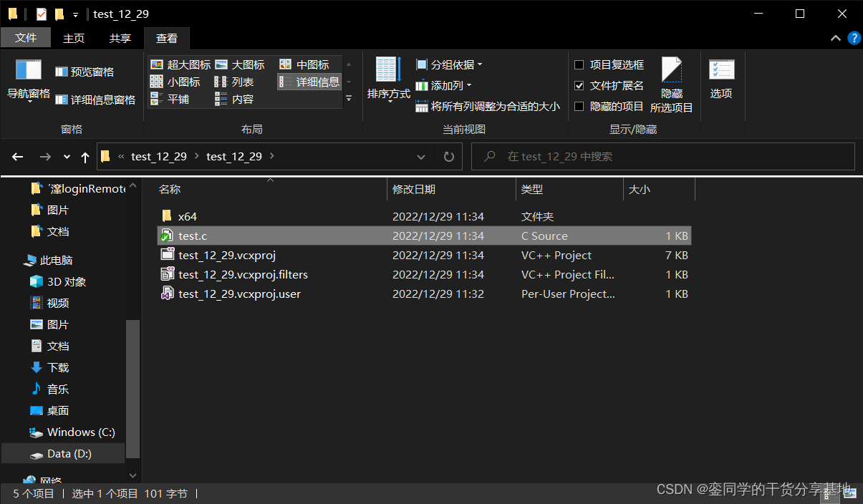Refresh the current folder
Viewport: 863px width, 504px height.
(449, 156)
